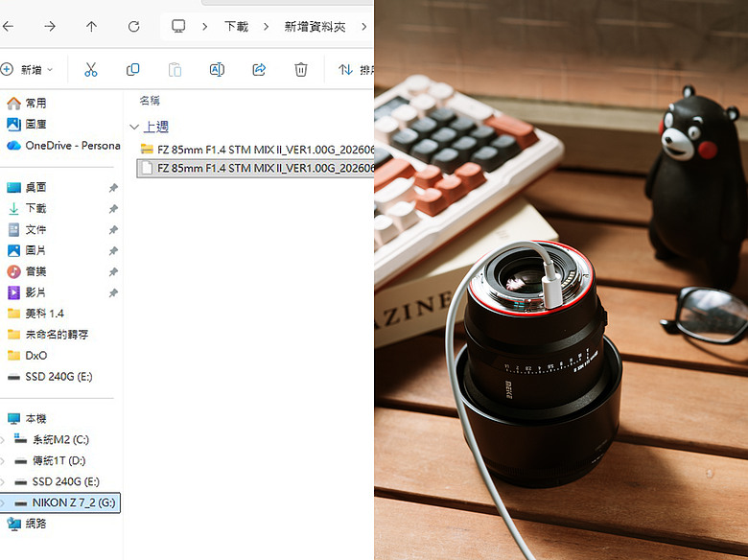Expand the 系統M2 (C:) drive node
748x560 pixels.
[3, 440]
